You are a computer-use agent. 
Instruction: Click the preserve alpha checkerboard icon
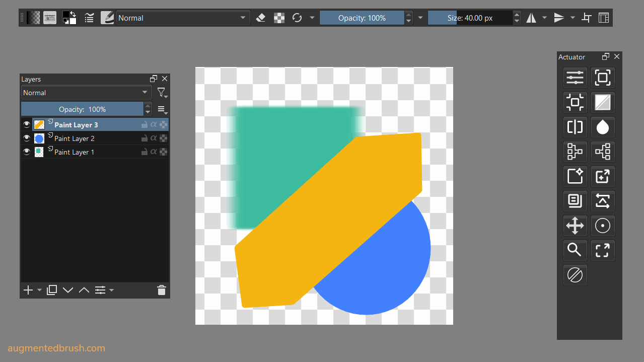click(279, 18)
